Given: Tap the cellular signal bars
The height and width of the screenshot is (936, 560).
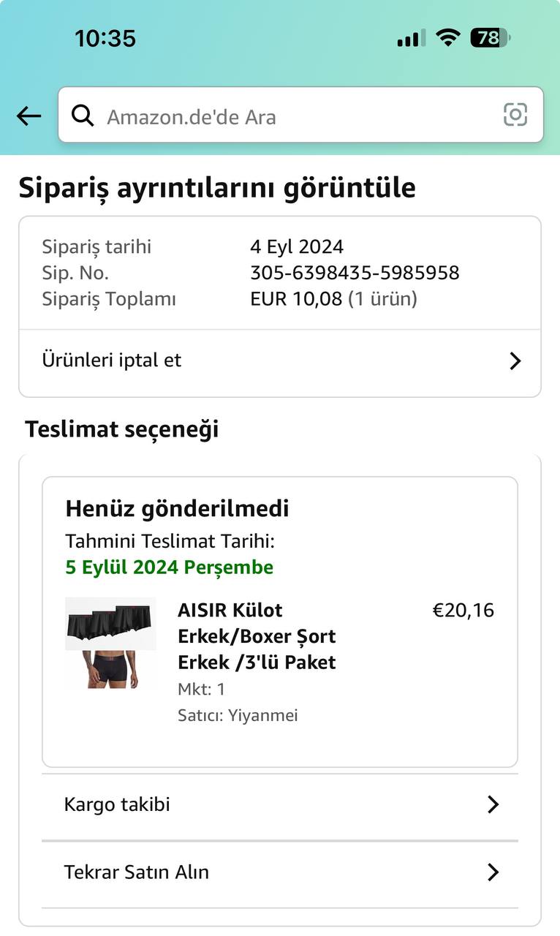Looking at the screenshot, I should point(411,38).
